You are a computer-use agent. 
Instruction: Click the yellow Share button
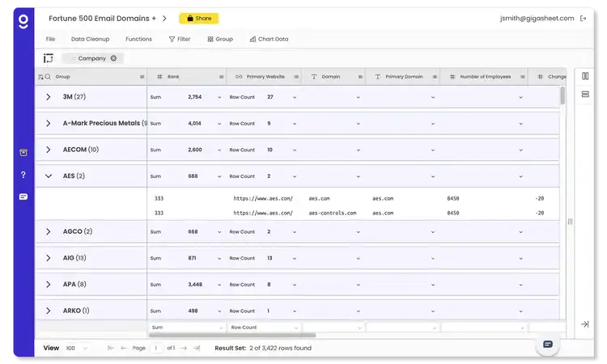coord(198,18)
